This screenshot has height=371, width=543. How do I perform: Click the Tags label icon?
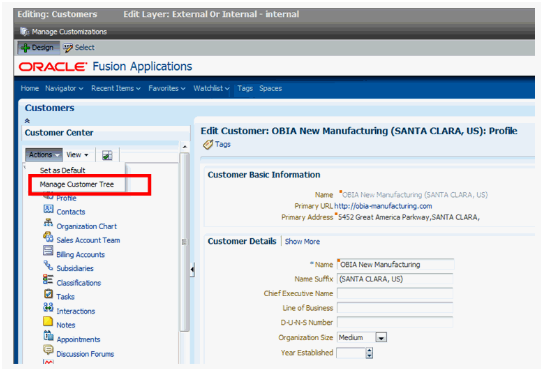point(208,144)
